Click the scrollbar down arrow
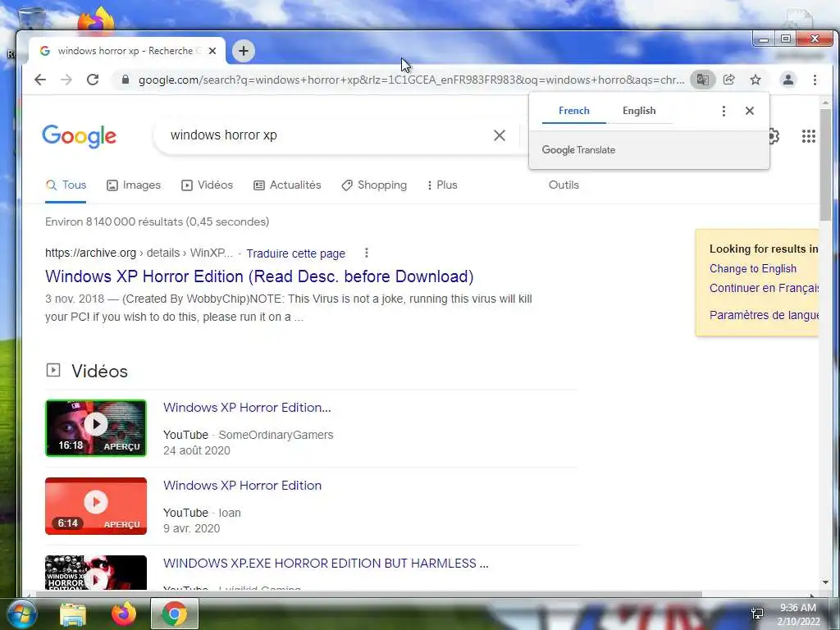This screenshot has width=840, height=630. (x=825, y=582)
